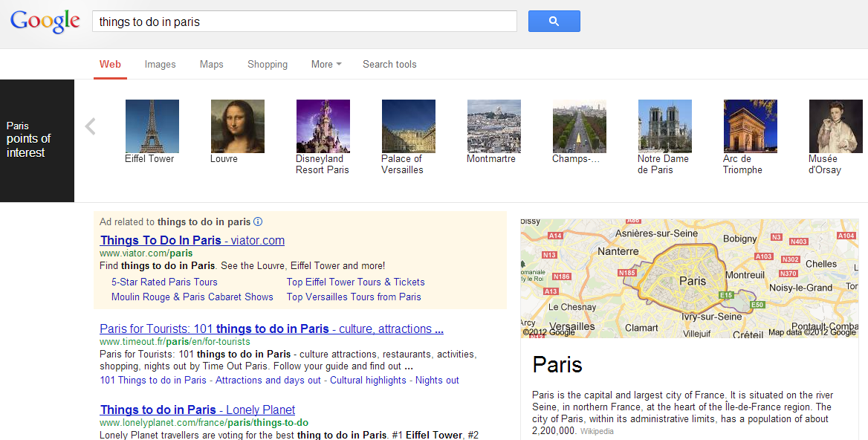Open Search tools

click(389, 64)
